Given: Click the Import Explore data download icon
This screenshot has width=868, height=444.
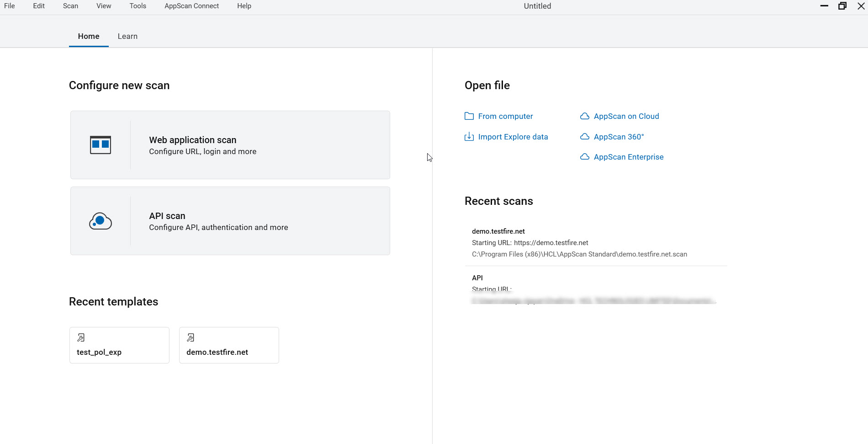Looking at the screenshot, I should click(469, 137).
